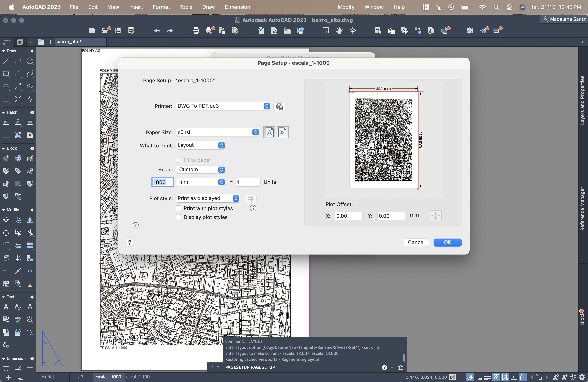Click the Pan hand icon in toolbar
This screenshot has height=382, width=588.
tap(339, 31)
